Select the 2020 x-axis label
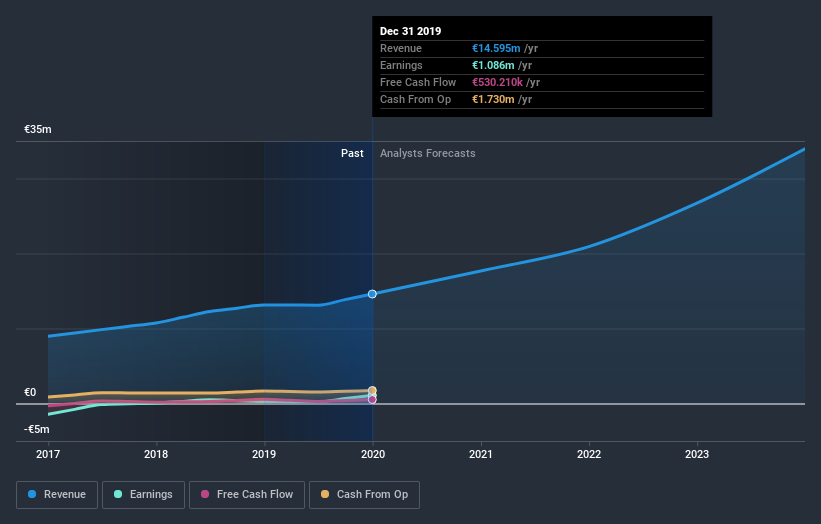 pos(373,454)
